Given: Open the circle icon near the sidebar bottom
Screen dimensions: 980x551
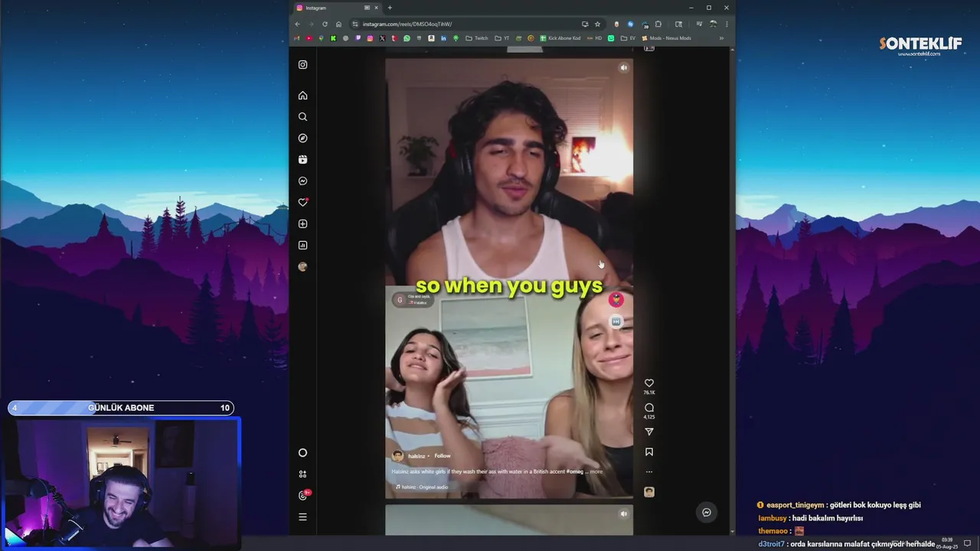Looking at the screenshot, I should (302, 453).
